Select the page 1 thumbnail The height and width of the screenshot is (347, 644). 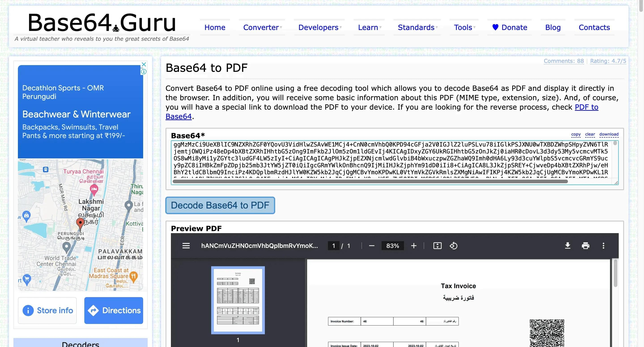[238, 300]
